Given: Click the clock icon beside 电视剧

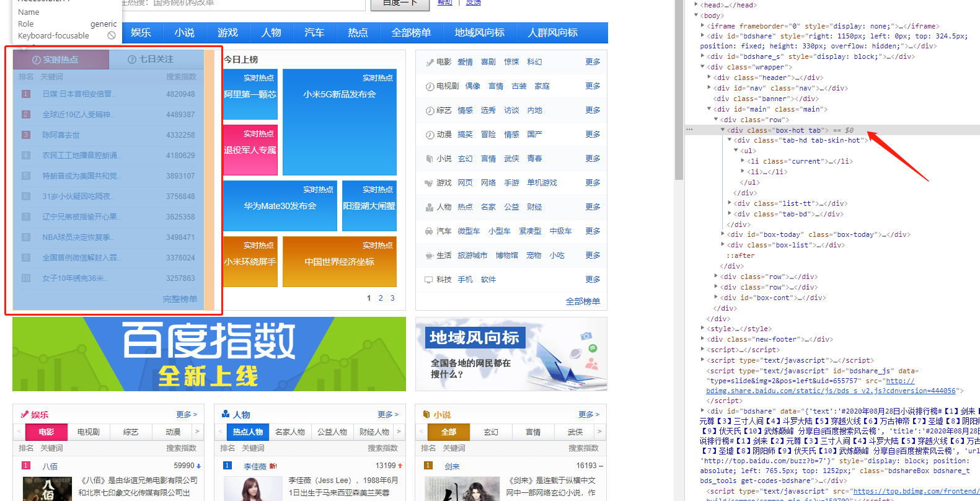Looking at the screenshot, I should point(430,86).
